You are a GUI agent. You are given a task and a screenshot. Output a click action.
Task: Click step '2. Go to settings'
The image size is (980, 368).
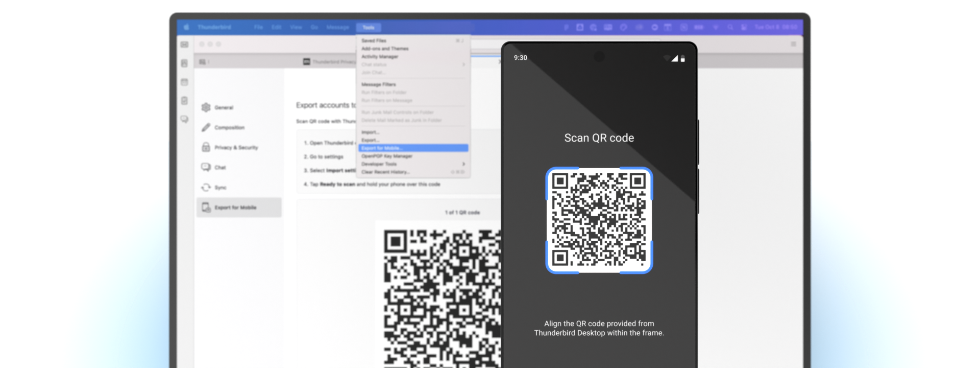click(x=324, y=156)
